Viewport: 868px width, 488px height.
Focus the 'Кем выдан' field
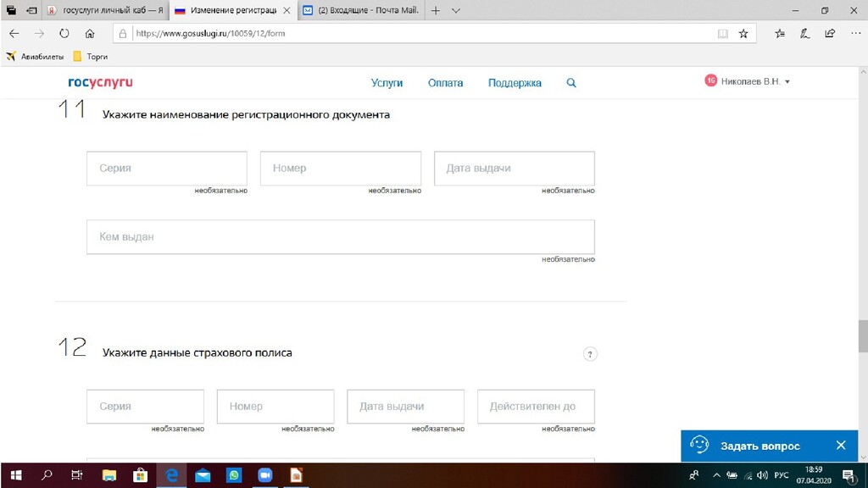pos(341,237)
